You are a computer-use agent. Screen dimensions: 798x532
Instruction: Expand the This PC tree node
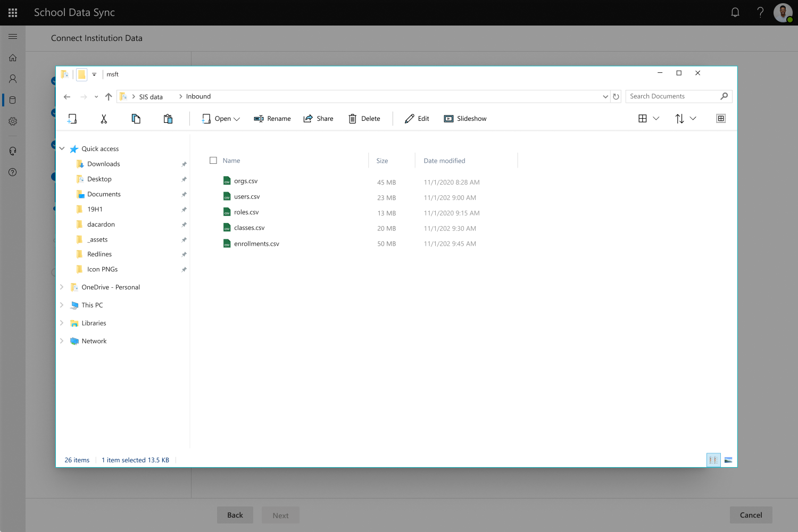point(62,305)
